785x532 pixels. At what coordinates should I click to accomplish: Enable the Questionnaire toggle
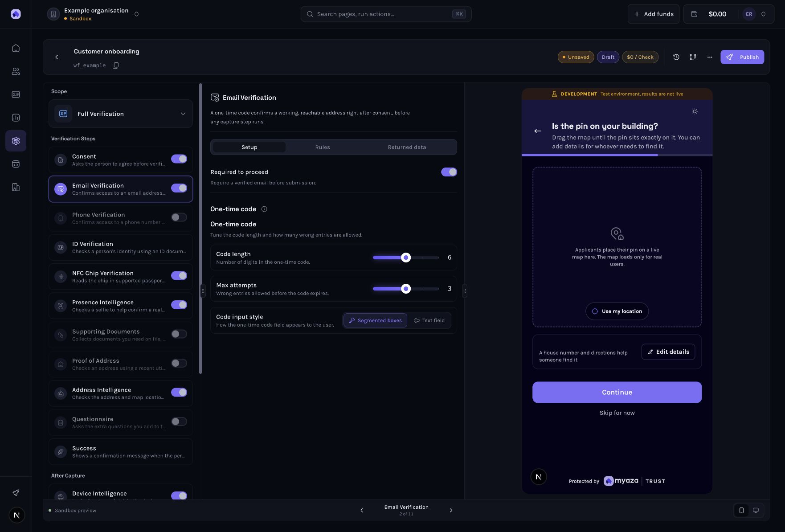pos(179,422)
